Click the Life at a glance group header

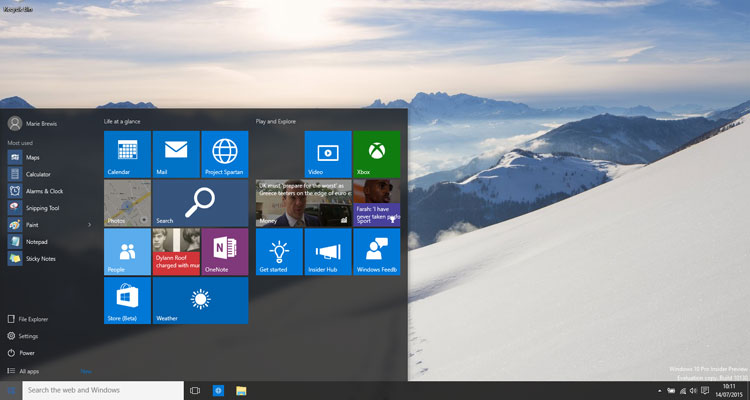click(x=122, y=122)
